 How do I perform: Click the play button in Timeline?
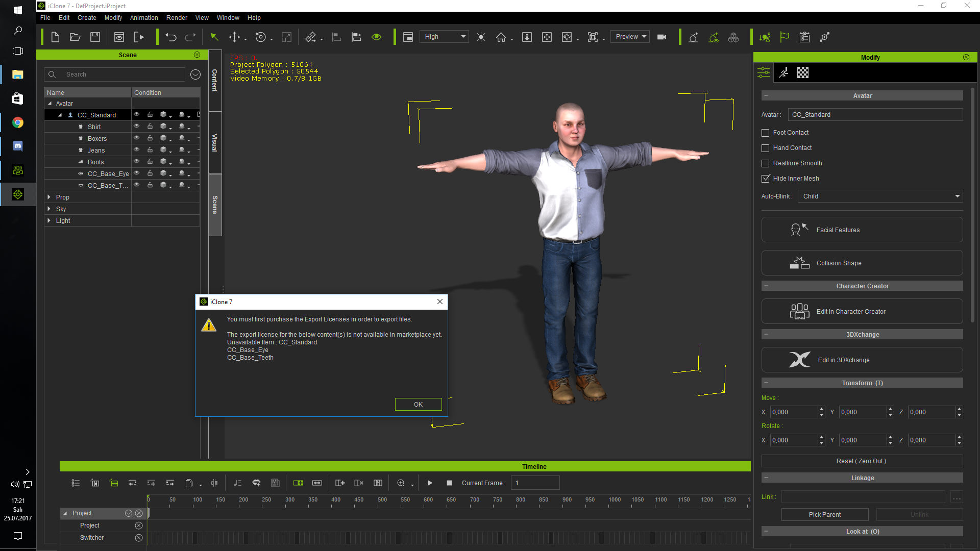point(430,482)
